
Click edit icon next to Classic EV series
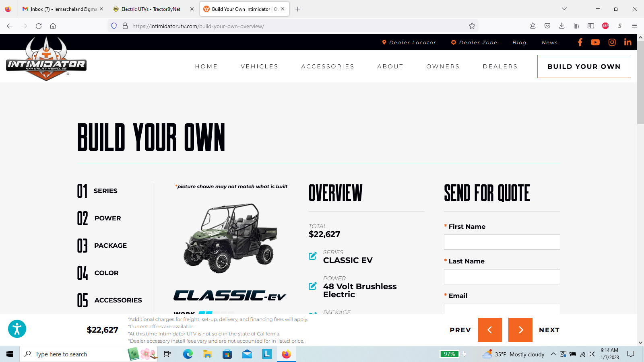[x=312, y=256]
